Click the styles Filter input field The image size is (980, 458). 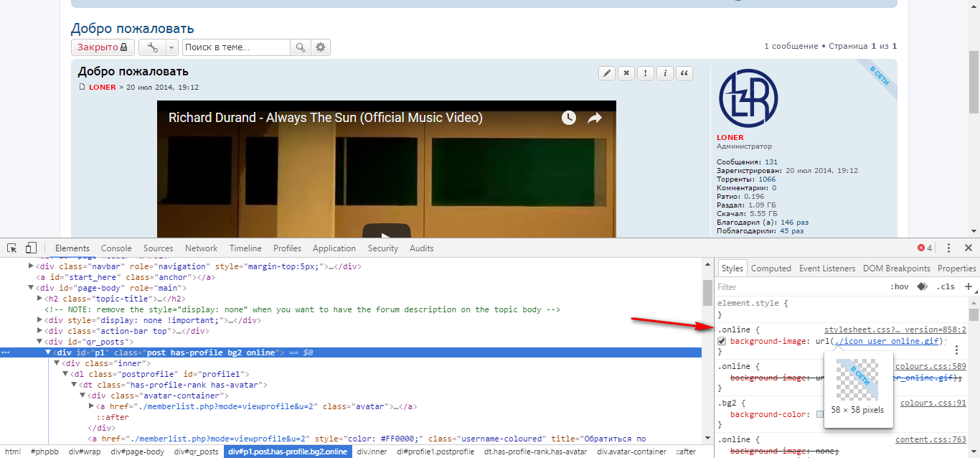pos(800,287)
